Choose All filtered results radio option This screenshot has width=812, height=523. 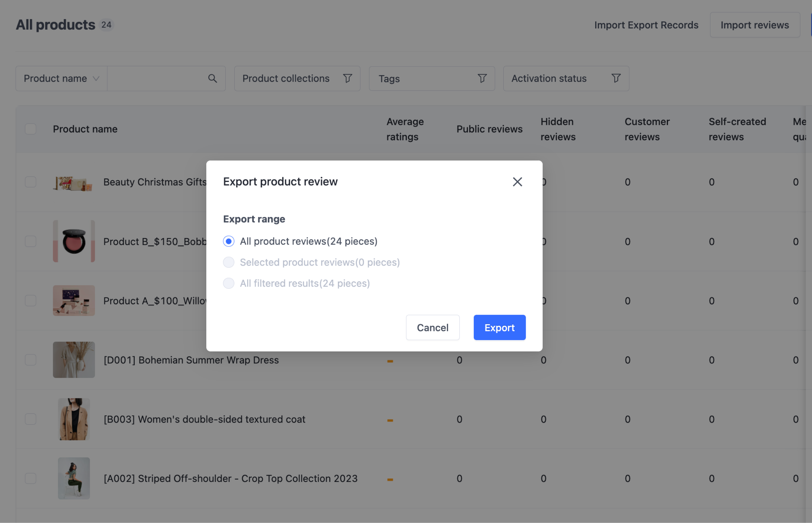(229, 283)
